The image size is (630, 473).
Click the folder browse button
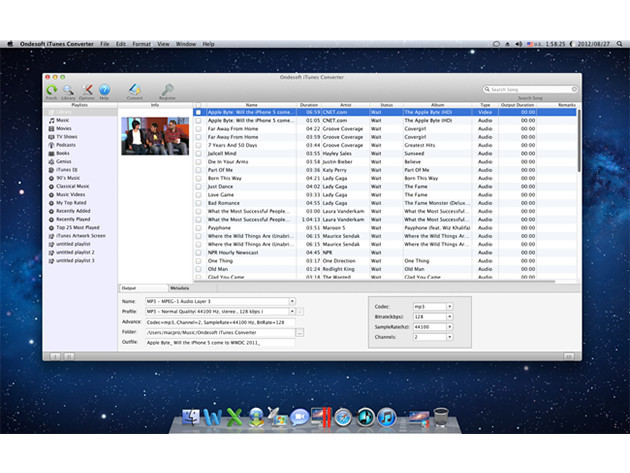[299, 331]
